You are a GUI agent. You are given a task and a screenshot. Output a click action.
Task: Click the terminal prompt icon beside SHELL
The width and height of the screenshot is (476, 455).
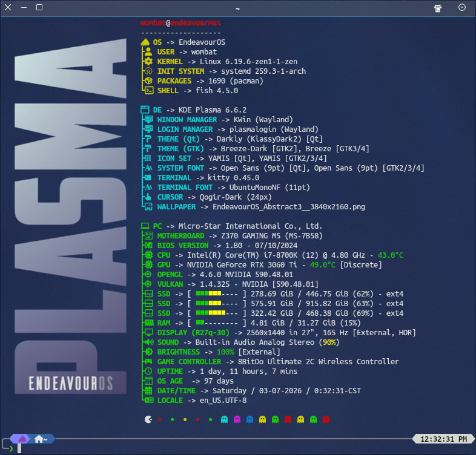(148, 91)
